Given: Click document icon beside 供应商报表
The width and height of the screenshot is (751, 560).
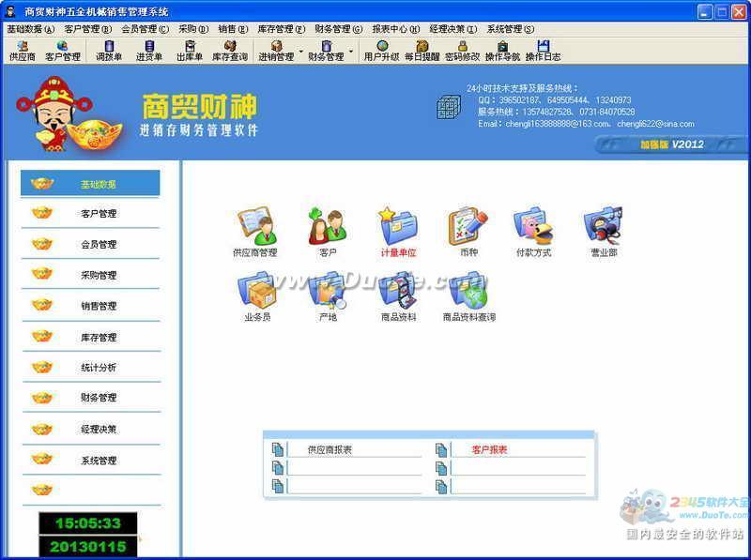Looking at the screenshot, I should (x=278, y=450).
